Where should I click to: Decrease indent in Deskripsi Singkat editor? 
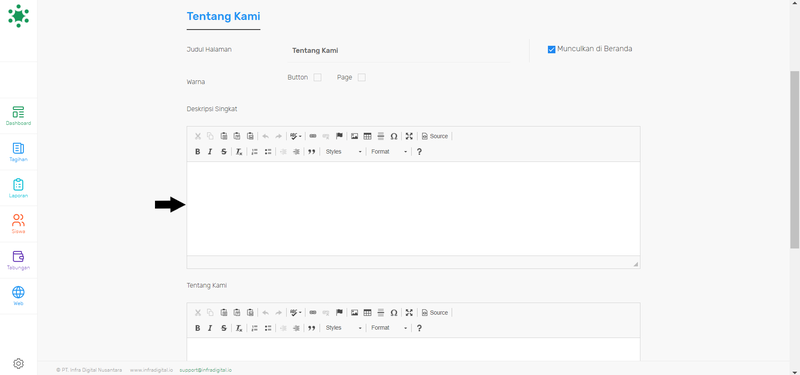pos(283,152)
